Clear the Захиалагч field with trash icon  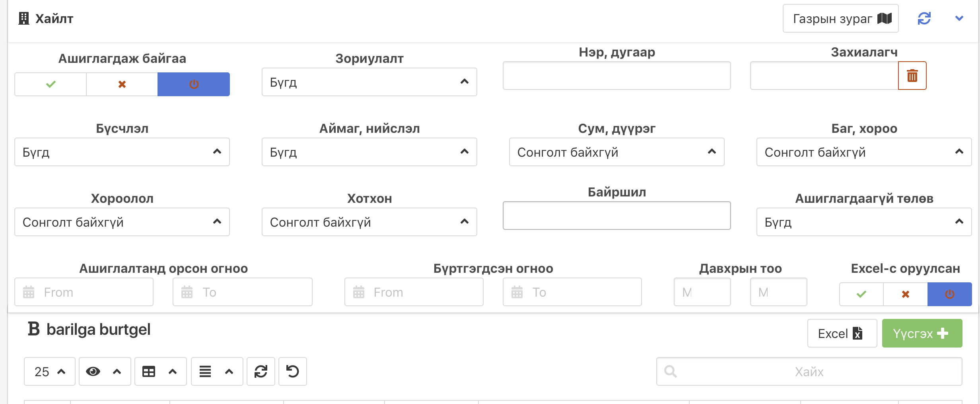912,76
